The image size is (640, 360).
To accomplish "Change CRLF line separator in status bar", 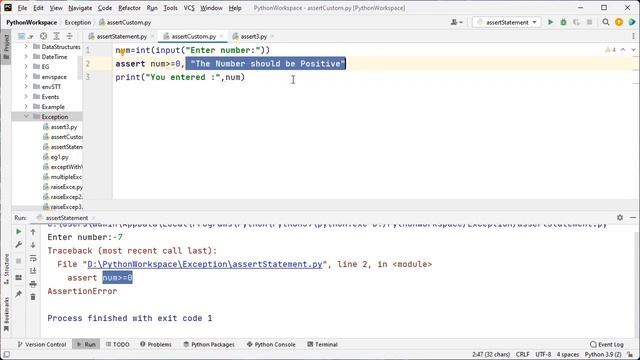I will point(522,354).
